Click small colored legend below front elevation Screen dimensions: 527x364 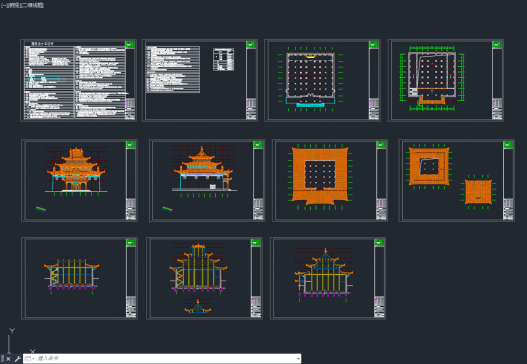pos(41,209)
